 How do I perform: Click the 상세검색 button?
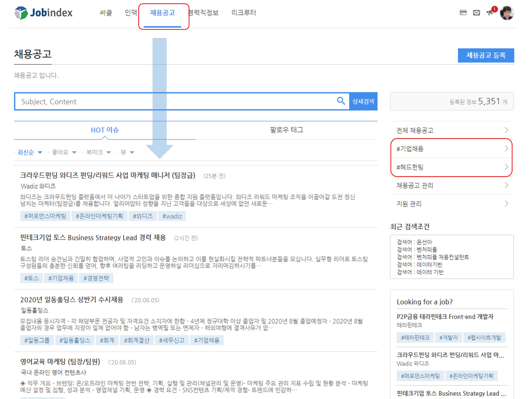click(x=363, y=101)
